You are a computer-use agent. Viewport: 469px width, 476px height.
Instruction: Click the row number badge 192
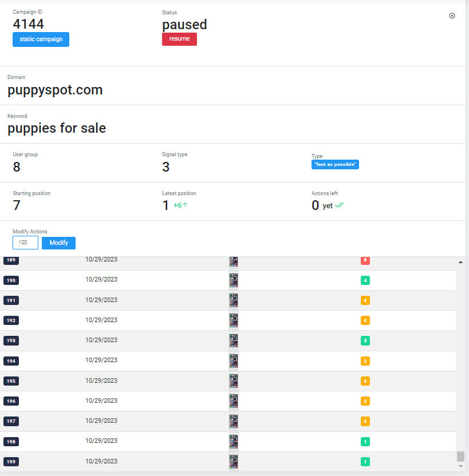11,320
